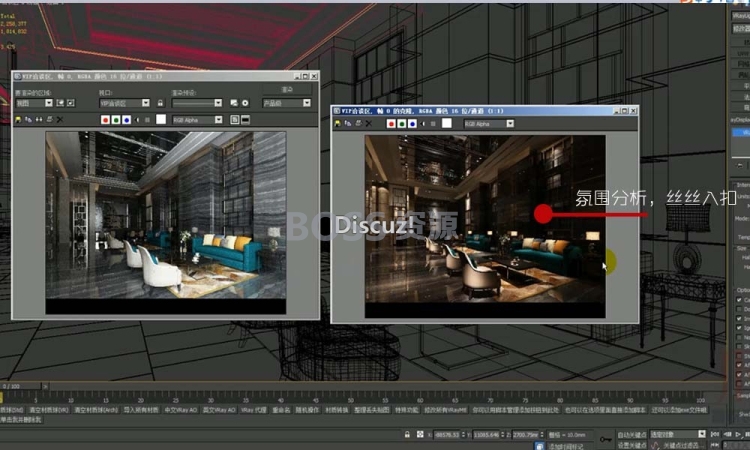
Task: Click frame 50 on the timeline
Action: tap(351, 398)
